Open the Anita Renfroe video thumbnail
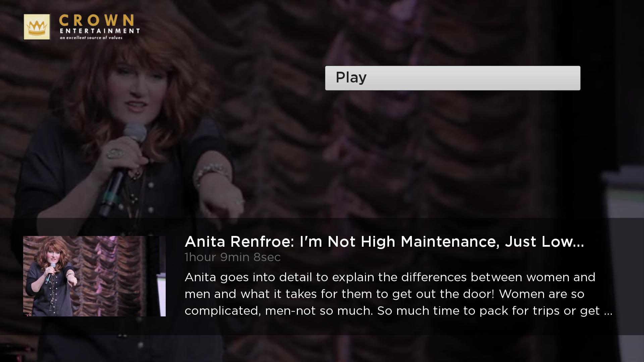Viewport: 644px width, 362px height. tap(94, 276)
